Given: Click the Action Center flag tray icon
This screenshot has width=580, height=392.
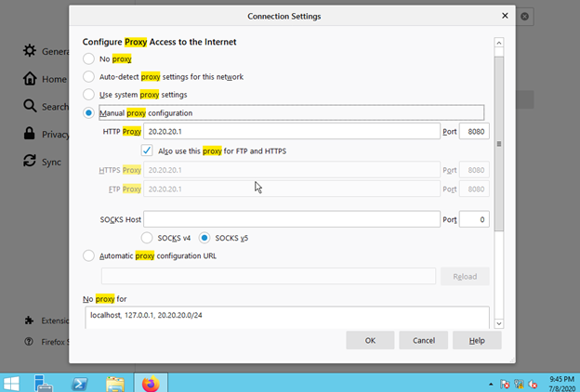Looking at the screenshot, I should [505, 385].
